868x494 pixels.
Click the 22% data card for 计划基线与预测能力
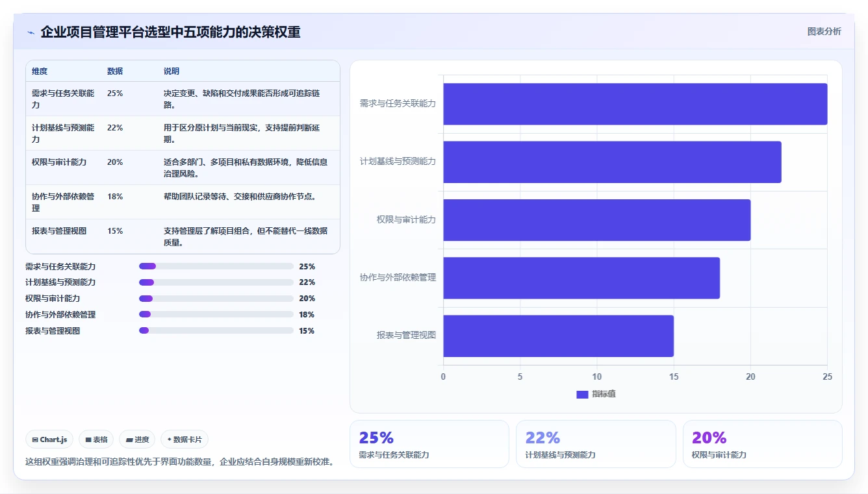click(596, 444)
